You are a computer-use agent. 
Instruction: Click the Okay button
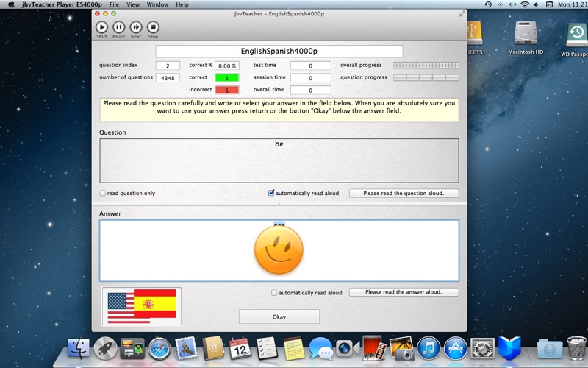(x=279, y=316)
